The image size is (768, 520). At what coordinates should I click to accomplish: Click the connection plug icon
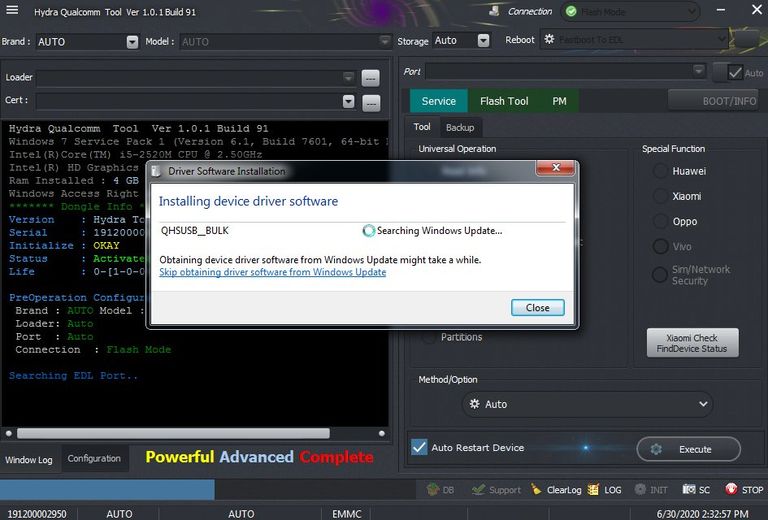point(494,11)
